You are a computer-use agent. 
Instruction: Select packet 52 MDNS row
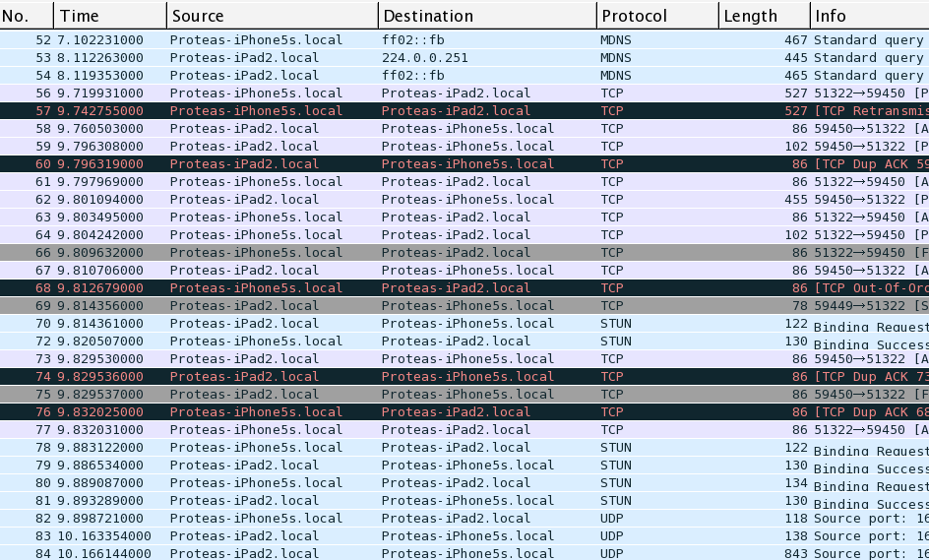(464, 39)
